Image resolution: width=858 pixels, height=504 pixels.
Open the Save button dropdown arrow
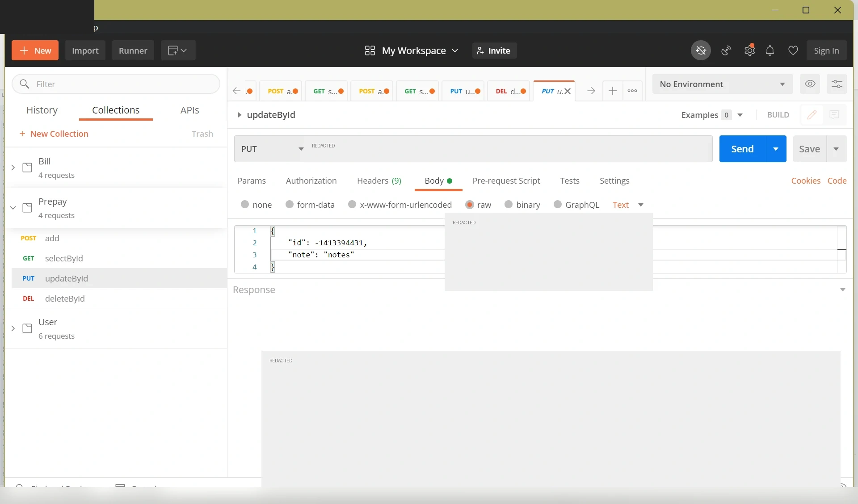(x=836, y=149)
